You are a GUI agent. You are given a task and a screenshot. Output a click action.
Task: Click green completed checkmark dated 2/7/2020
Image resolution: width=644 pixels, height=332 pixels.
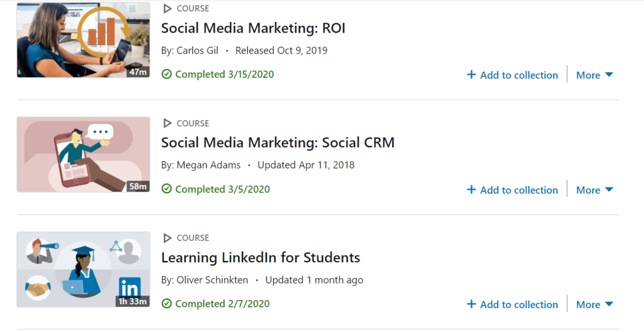pos(167,304)
